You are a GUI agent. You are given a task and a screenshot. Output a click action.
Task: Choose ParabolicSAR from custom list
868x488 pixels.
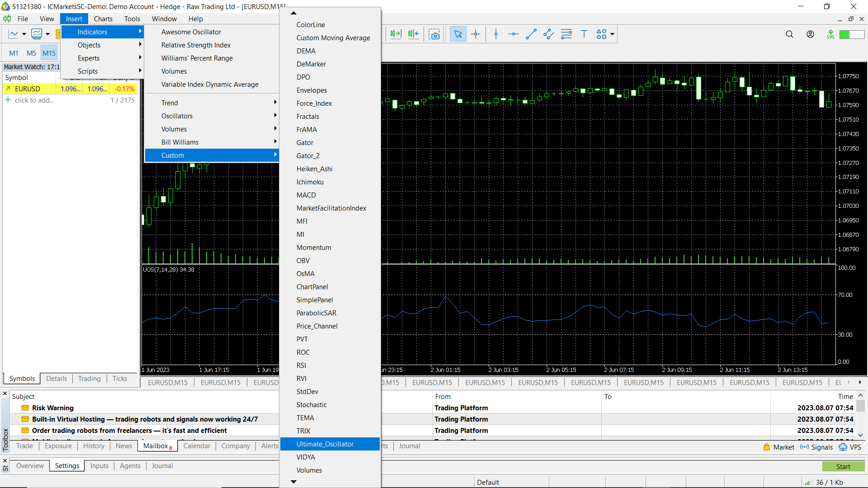pyautogui.click(x=330, y=313)
